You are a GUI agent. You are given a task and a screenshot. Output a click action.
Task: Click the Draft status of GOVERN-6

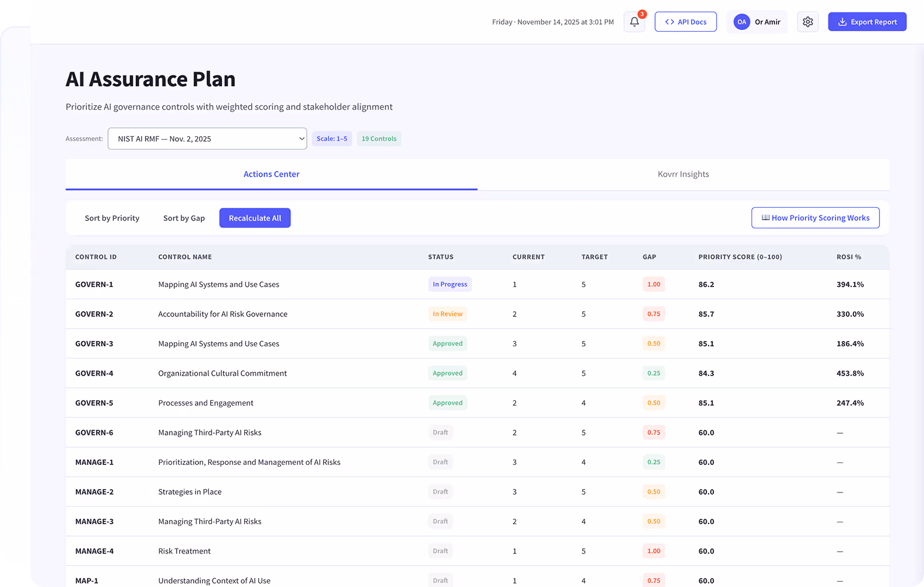click(x=440, y=433)
